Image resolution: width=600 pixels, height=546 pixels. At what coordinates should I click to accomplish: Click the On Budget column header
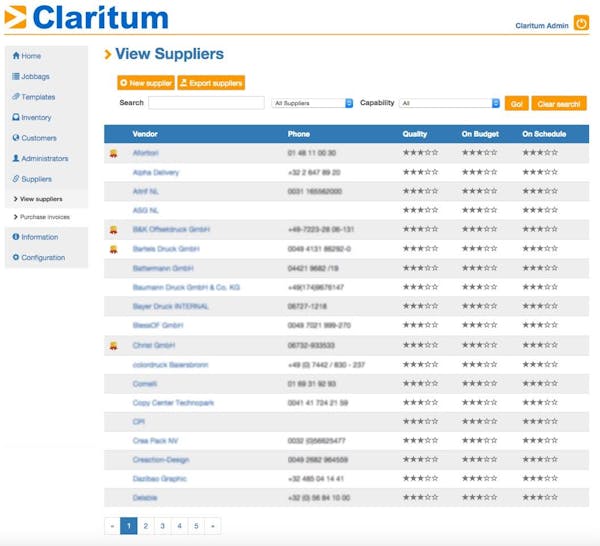(x=480, y=134)
